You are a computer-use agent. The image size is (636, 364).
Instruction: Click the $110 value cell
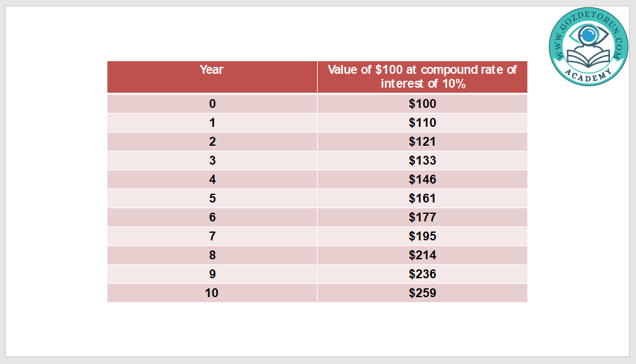(422, 122)
